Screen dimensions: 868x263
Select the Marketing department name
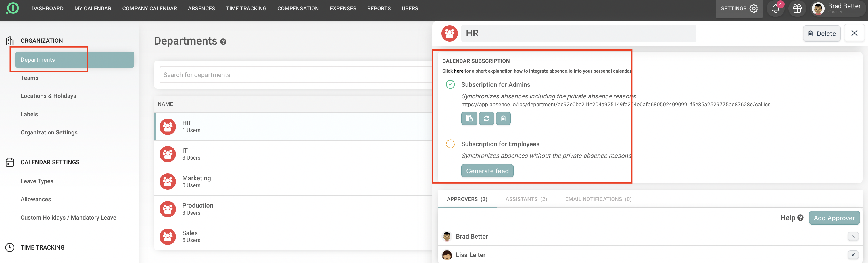196,178
